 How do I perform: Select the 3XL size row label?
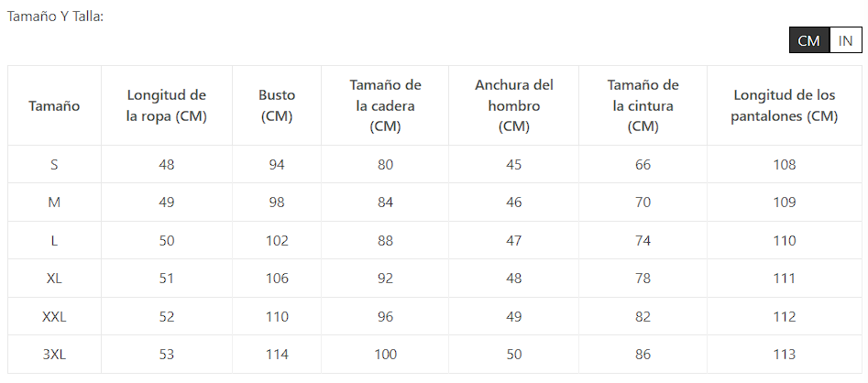point(54,354)
